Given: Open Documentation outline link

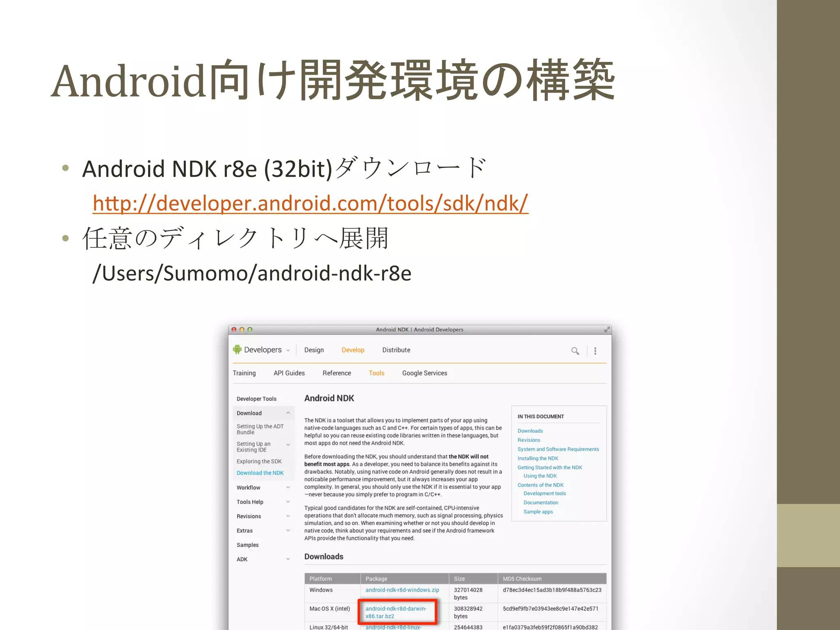Looking at the screenshot, I should coord(541,502).
